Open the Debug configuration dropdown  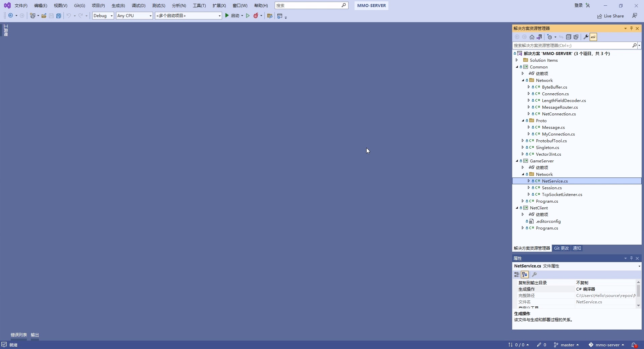[x=103, y=16]
